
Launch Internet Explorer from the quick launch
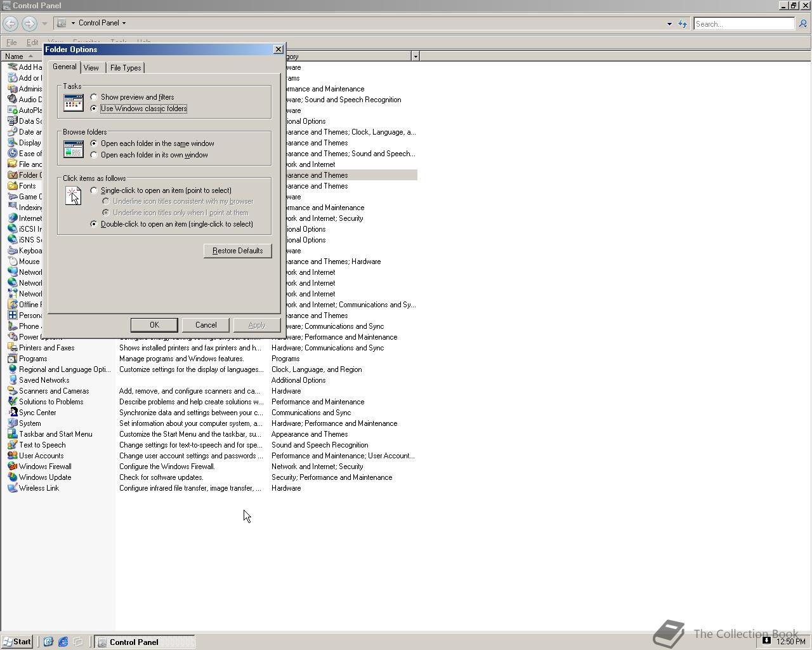[x=63, y=642]
